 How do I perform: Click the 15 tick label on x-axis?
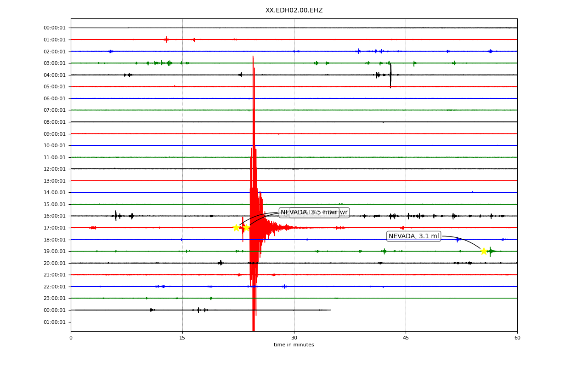pyautogui.click(x=182, y=338)
